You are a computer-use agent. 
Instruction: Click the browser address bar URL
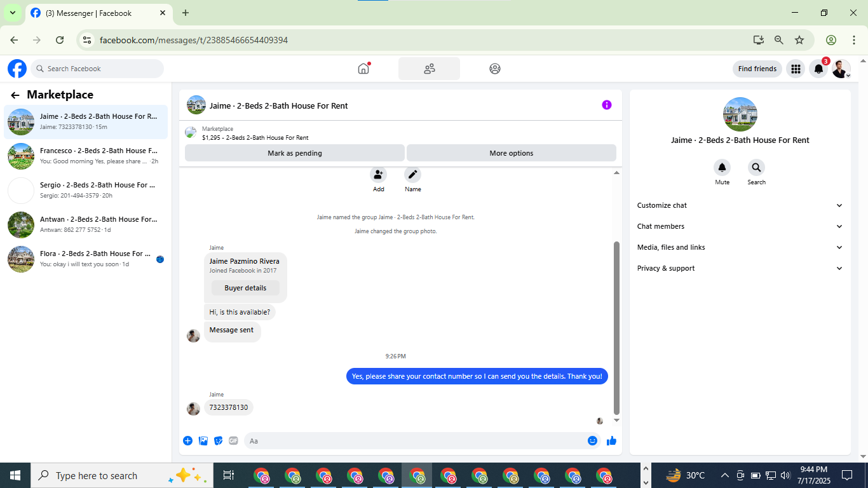coord(194,40)
